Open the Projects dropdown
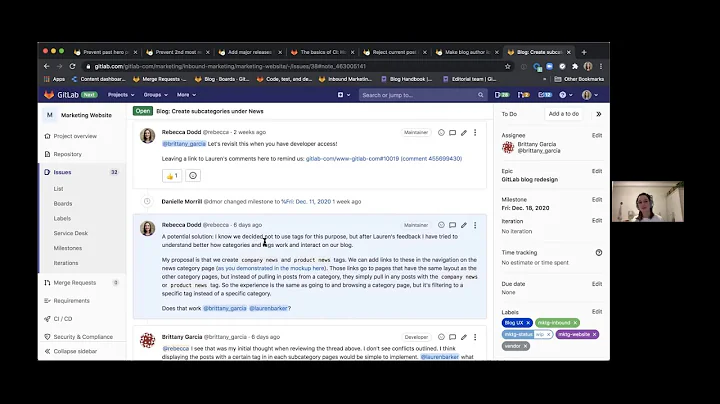Image resolution: width=720 pixels, height=404 pixels. [x=121, y=95]
